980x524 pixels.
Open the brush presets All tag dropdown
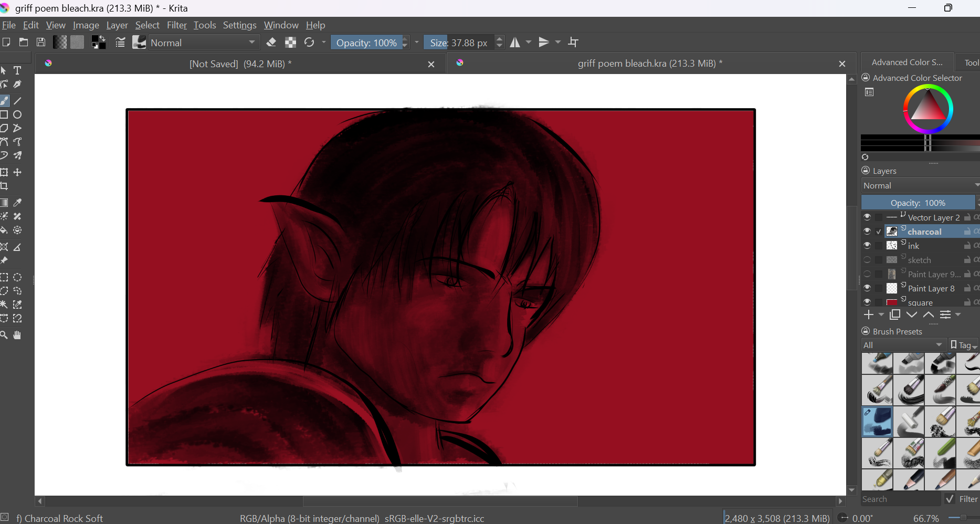[x=903, y=345]
